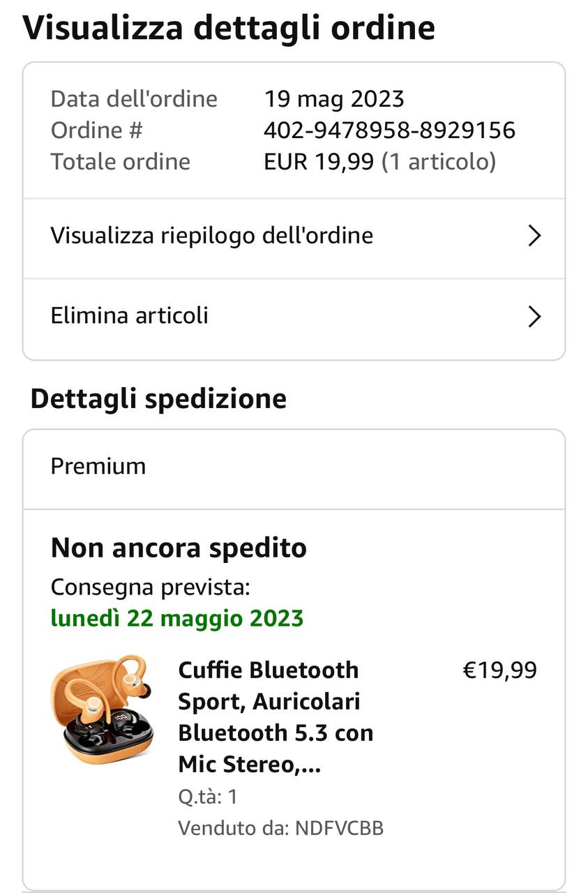Open the 'Visualizza riepilogo dell'ordine' row

click(211, 236)
